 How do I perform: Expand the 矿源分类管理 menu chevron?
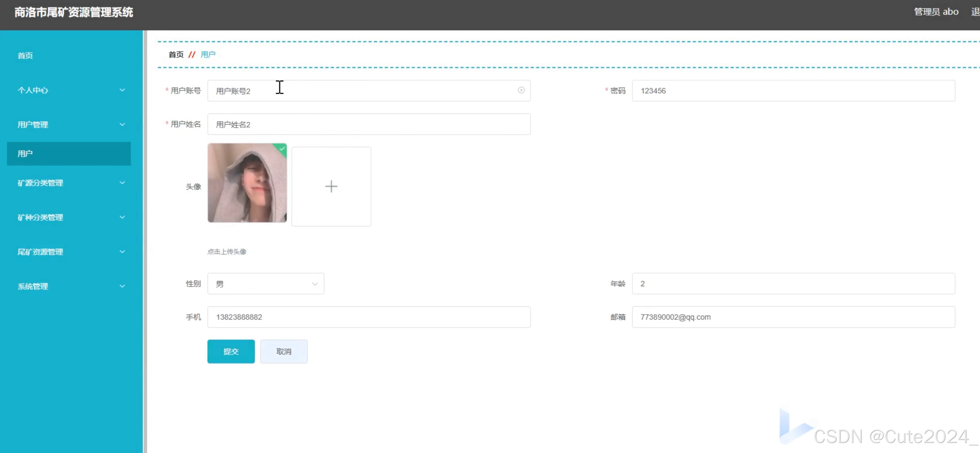click(122, 183)
